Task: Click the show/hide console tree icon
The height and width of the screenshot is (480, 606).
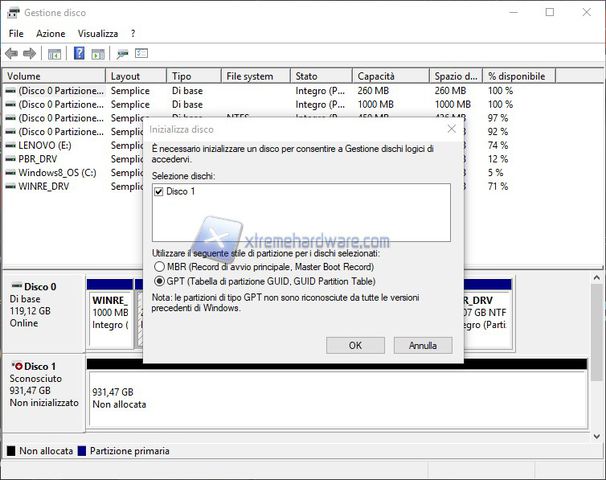Action: click(x=55, y=54)
